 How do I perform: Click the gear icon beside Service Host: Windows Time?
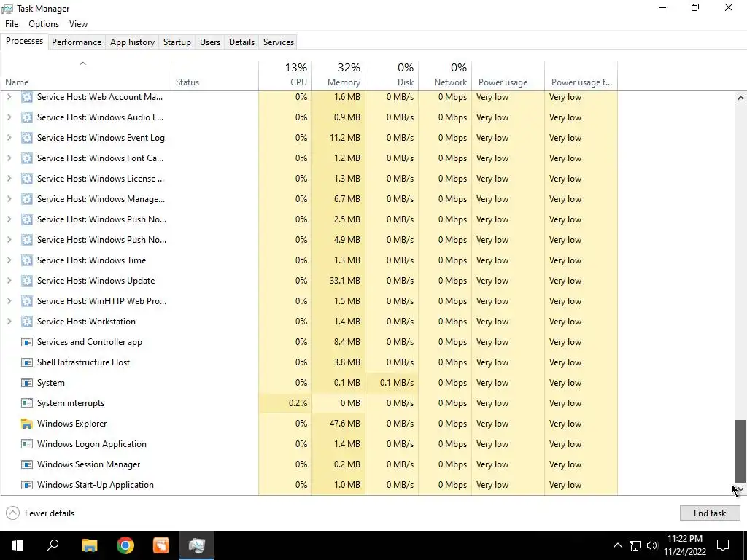point(27,260)
